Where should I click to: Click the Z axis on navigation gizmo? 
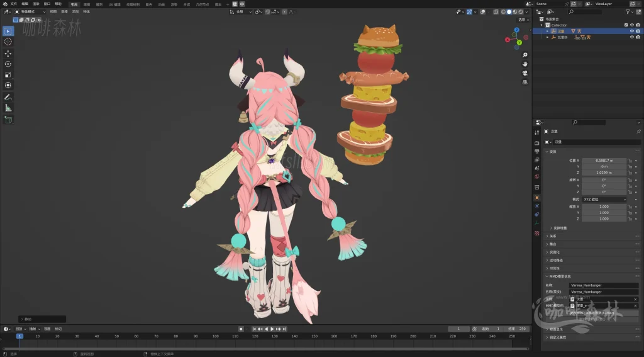517,30
